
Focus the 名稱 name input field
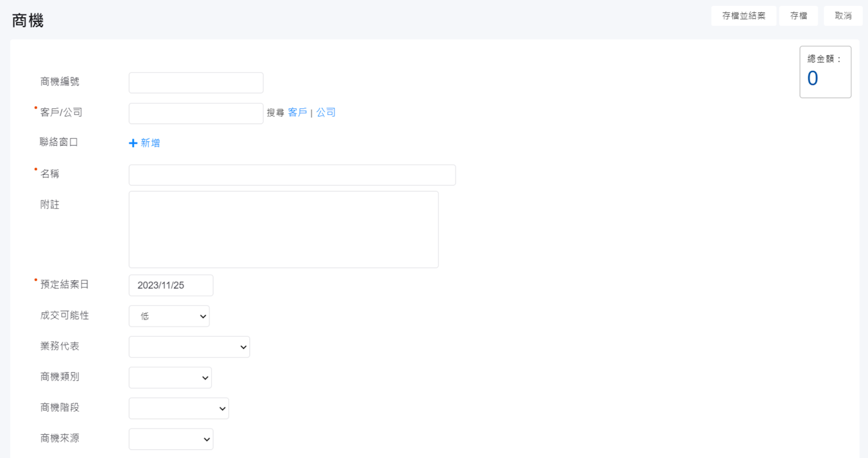(292, 175)
